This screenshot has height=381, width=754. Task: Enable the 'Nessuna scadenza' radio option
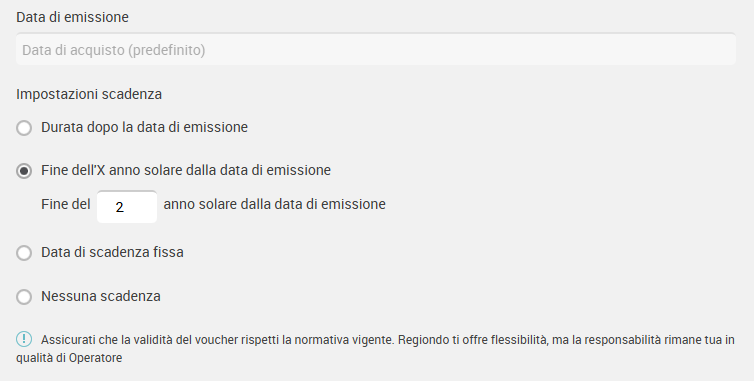click(24, 296)
